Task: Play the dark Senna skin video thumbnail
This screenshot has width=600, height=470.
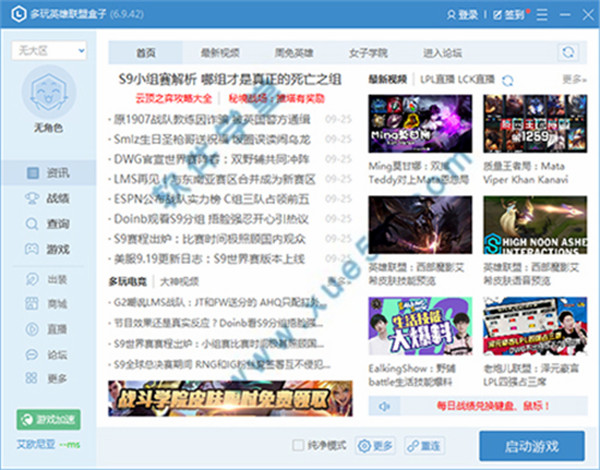Action: (420, 225)
